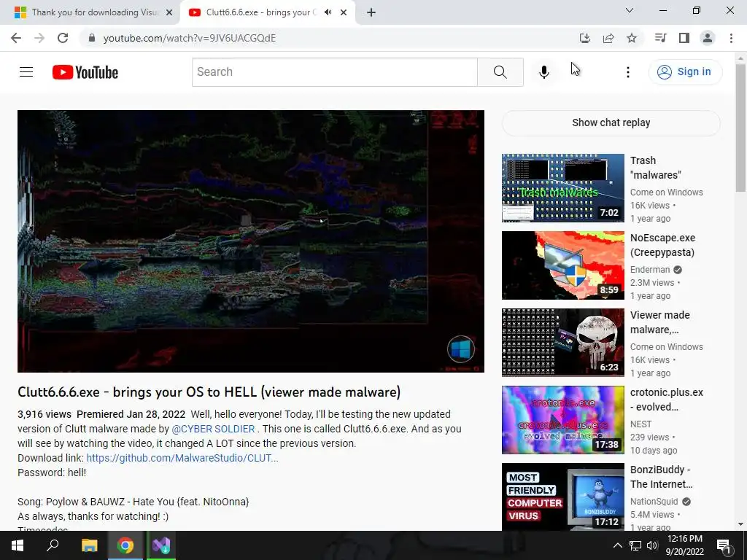747x560 pixels.
Task: Share this page using the share icon
Action: click(608, 38)
